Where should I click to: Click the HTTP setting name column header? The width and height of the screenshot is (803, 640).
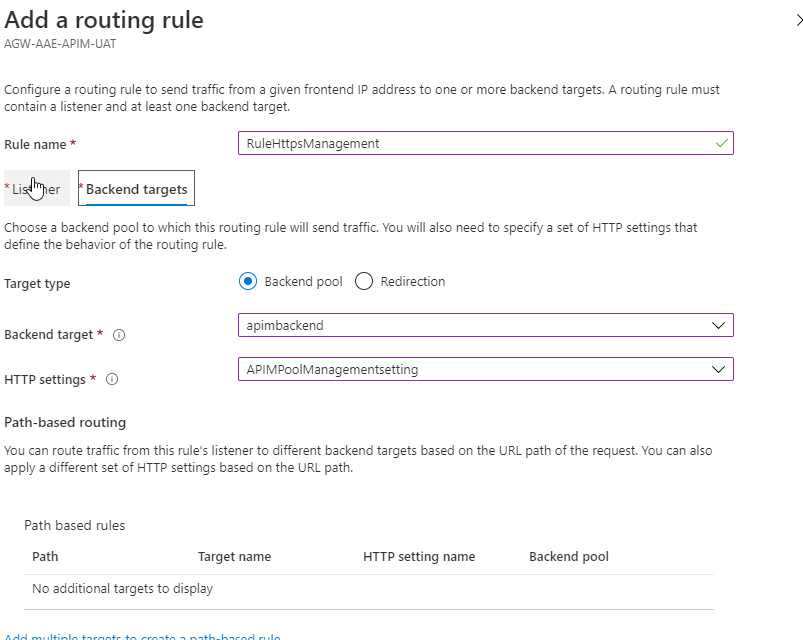(419, 556)
